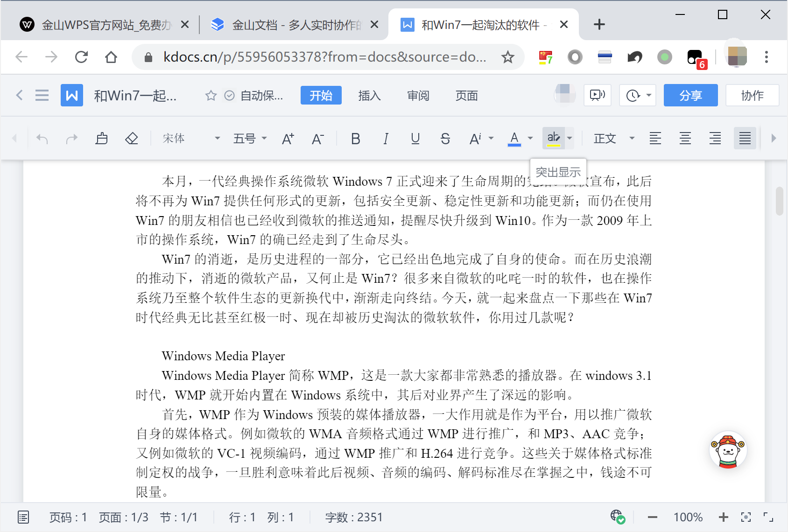
Task: Decrease font size with A- icon
Action: click(318, 139)
